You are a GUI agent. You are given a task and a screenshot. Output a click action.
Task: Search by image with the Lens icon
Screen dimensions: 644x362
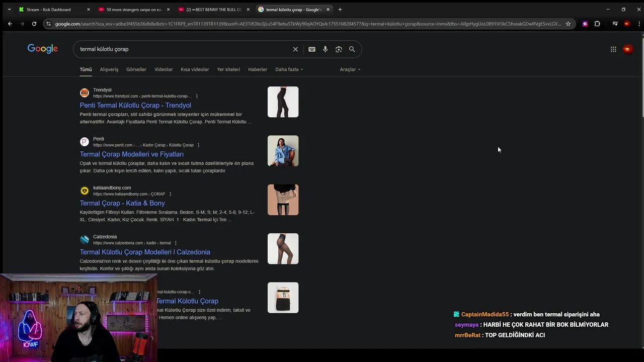click(x=339, y=49)
